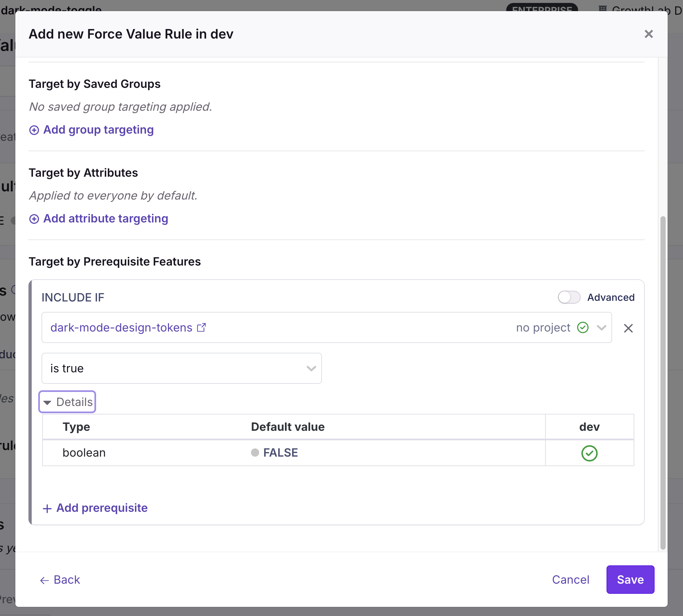Viewport: 683px width, 616px height.
Task: Close the Force Value Rule dialog
Action: point(648,34)
